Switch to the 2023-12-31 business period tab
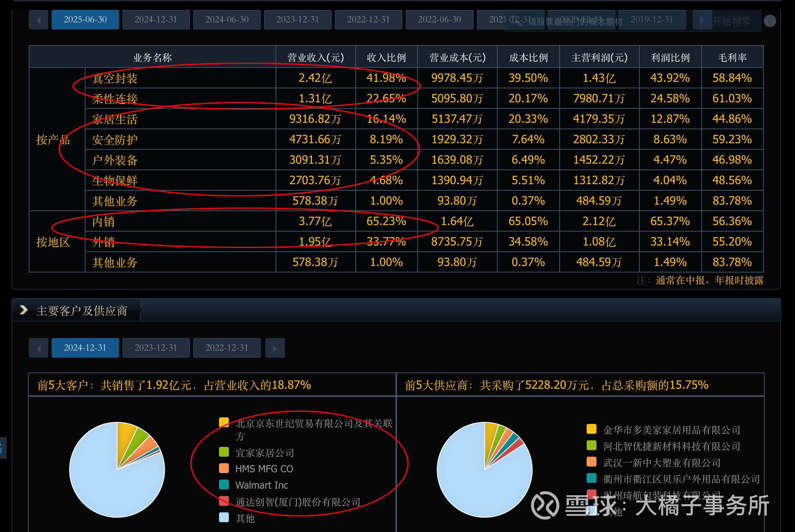795x532 pixels. coord(298,20)
